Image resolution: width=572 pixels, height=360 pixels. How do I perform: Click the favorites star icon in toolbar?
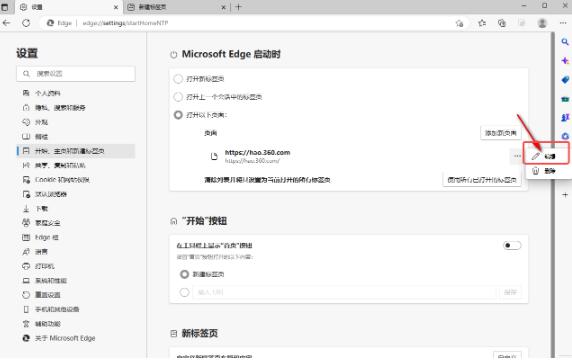[x=482, y=23]
